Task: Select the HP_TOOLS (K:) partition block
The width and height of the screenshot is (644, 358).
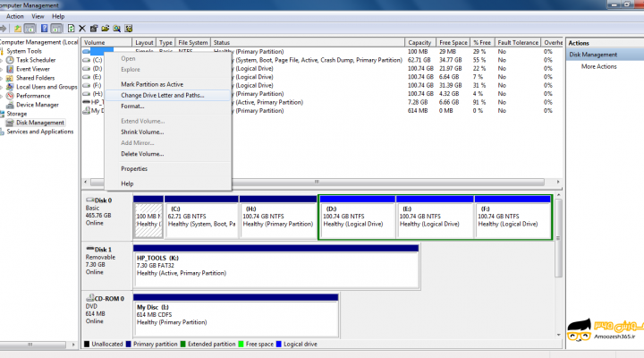Action: click(276, 267)
